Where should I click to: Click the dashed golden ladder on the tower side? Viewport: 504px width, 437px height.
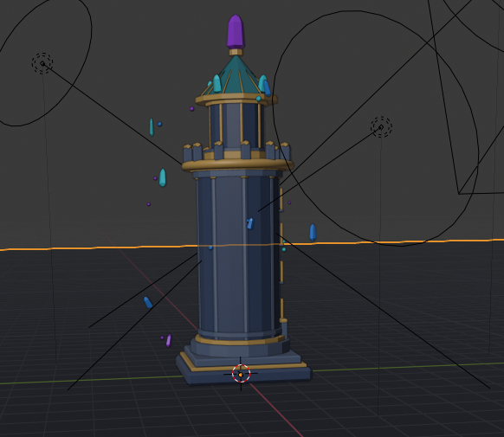[x=281, y=254]
